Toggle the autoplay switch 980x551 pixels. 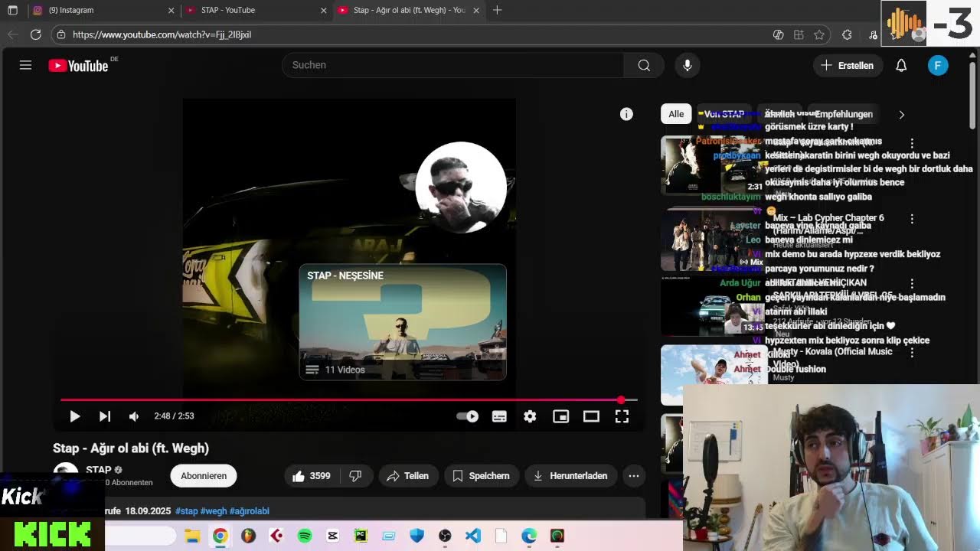pyautogui.click(x=468, y=416)
